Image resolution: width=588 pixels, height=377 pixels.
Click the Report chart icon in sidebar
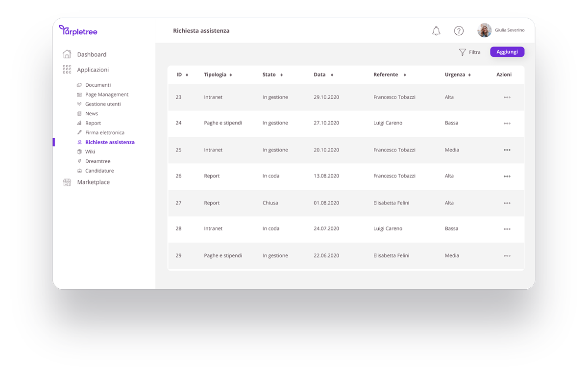click(x=79, y=123)
